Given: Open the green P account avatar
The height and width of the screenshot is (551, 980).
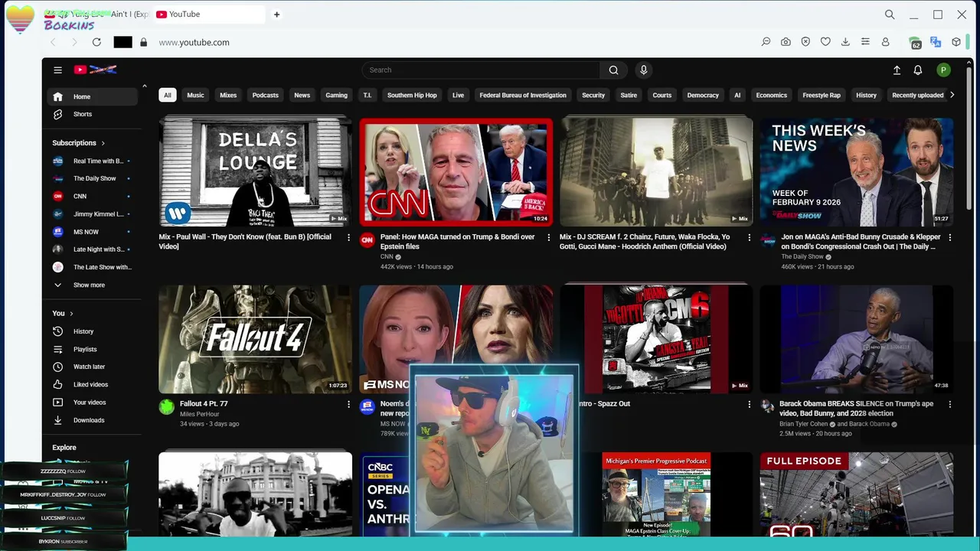Looking at the screenshot, I should 943,70.
